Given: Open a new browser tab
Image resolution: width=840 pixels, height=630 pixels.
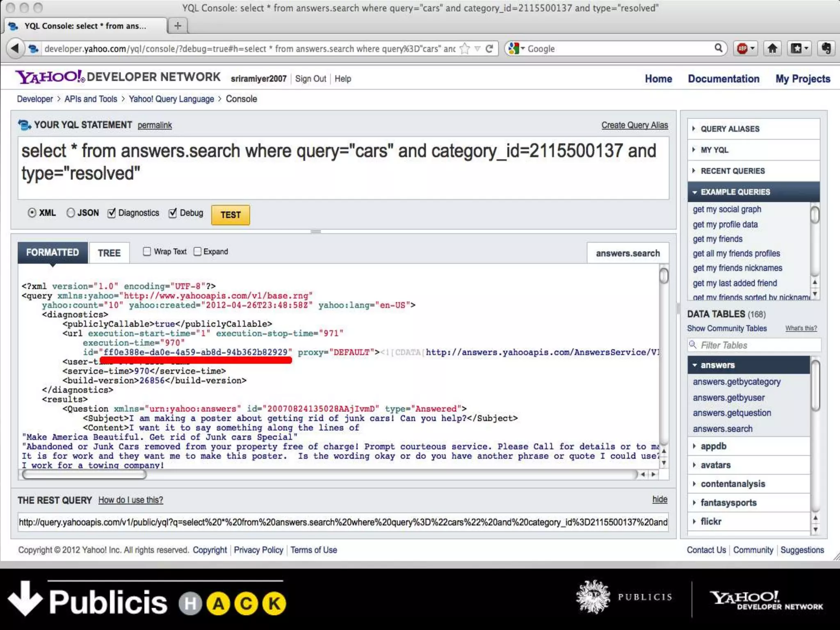Looking at the screenshot, I should click(x=178, y=26).
